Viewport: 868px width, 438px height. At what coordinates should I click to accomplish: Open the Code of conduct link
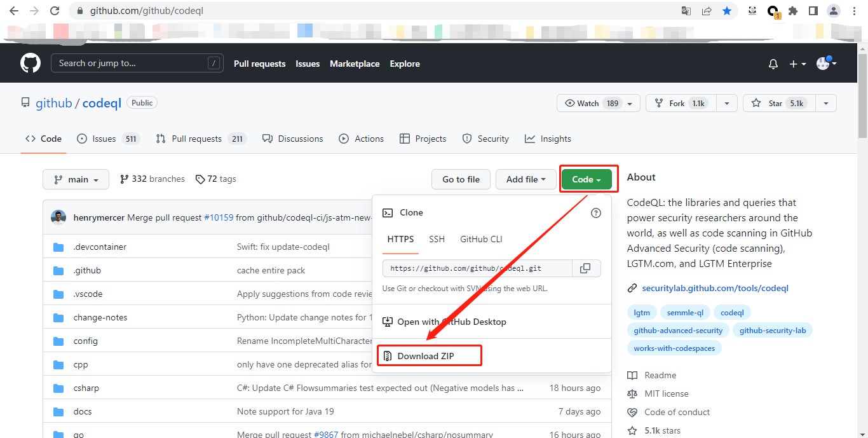point(677,412)
